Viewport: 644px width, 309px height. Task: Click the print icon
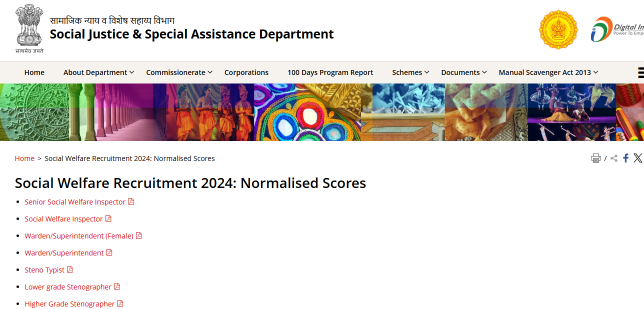(x=595, y=157)
